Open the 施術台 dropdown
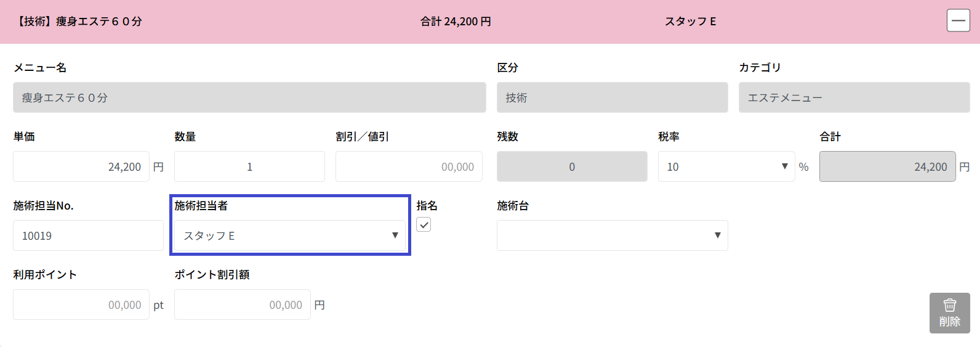The height and width of the screenshot is (347, 980). point(612,235)
